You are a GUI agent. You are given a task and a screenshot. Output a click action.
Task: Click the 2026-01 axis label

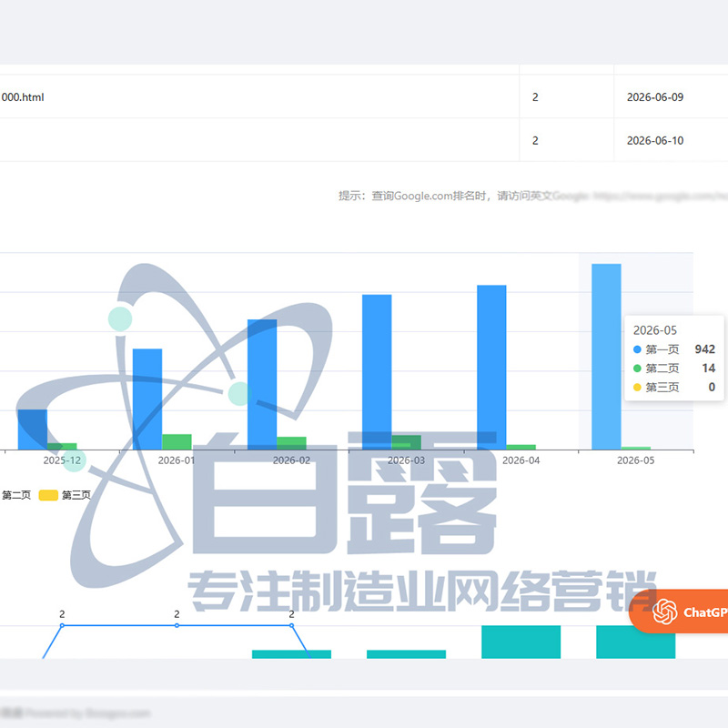[x=177, y=460]
